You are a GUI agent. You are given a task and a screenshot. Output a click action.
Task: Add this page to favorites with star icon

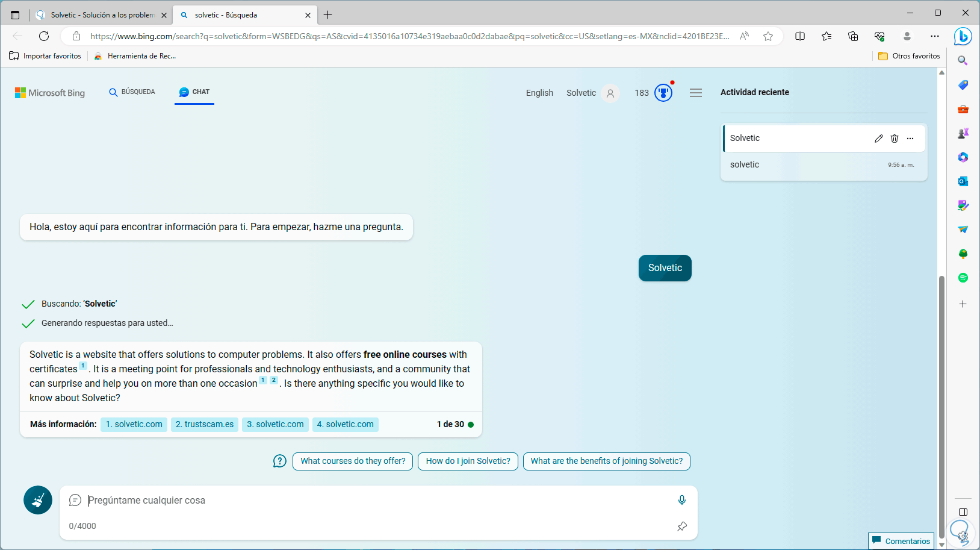(768, 36)
